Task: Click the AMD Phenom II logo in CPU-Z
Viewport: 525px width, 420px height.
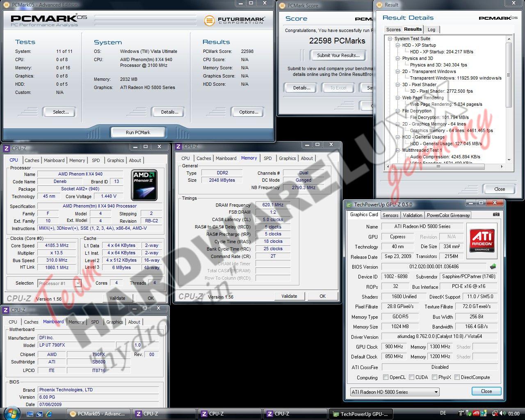Action: (144, 185)
